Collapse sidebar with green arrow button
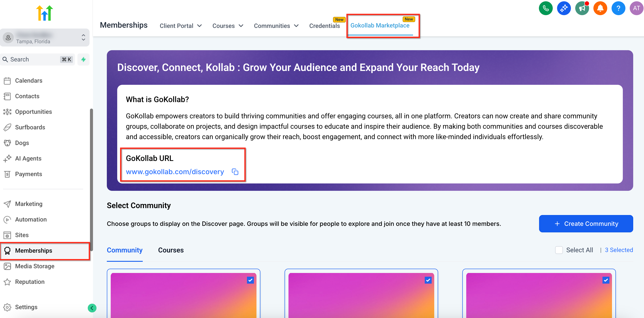 [x=92, y=308]
